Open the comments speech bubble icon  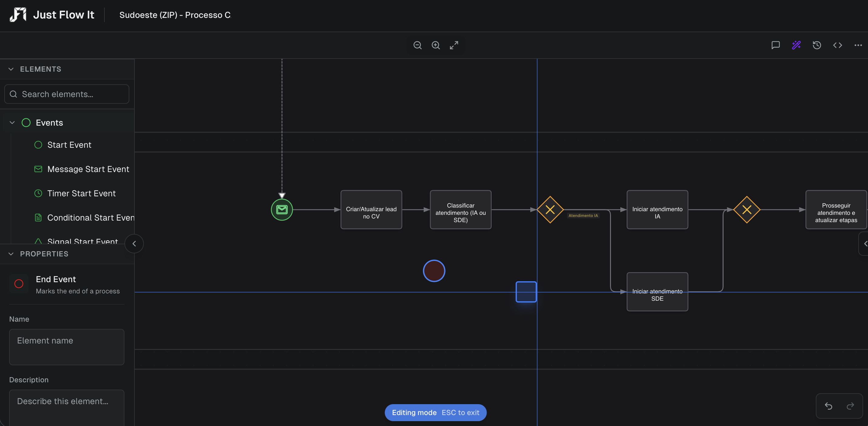[x=775, y=45]
